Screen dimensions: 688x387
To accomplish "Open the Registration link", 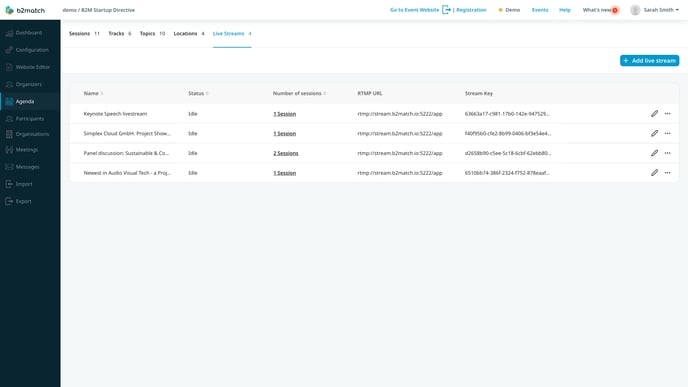I will pos(471,10).
